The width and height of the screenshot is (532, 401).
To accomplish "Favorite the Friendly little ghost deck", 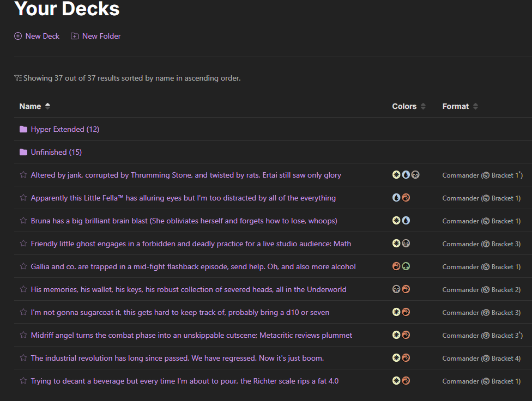I will click(23, 243).
